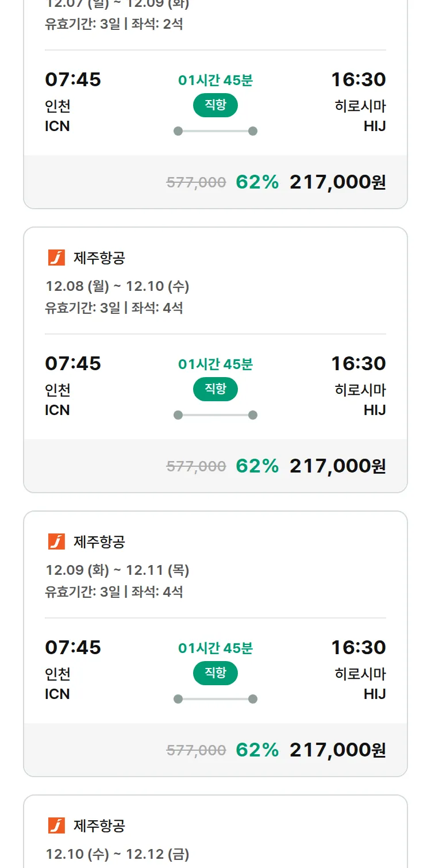Screen dimensions: 431x868
Task: Click 히로시마 destination on 12.09 card
Action: [x=360, y=674]
